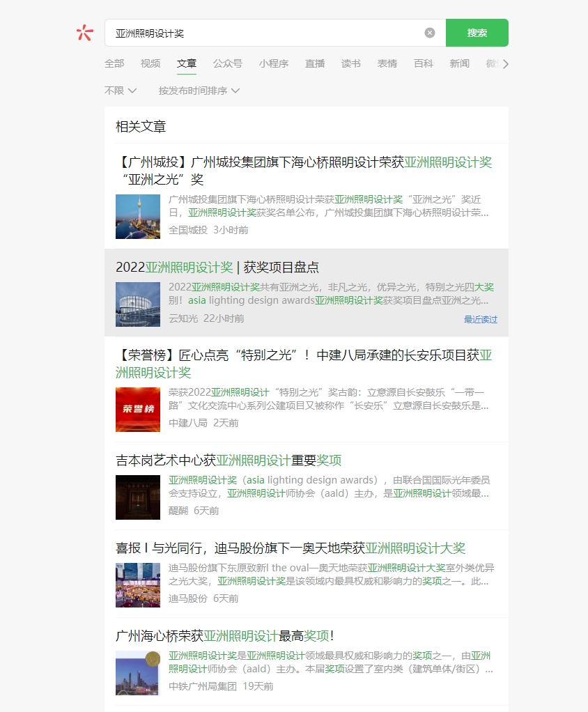
Task: Open the 表情 tab
Action: [387, 63]
